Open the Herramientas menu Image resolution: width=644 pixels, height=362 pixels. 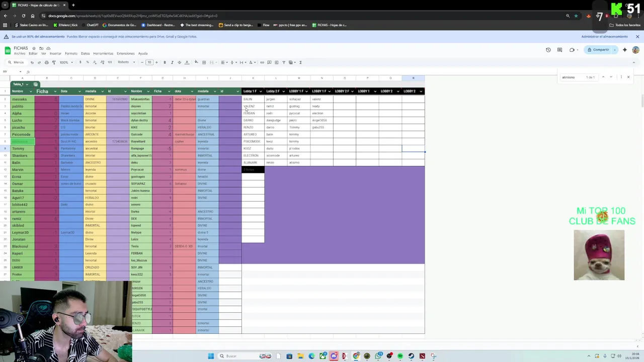(103, 53)
